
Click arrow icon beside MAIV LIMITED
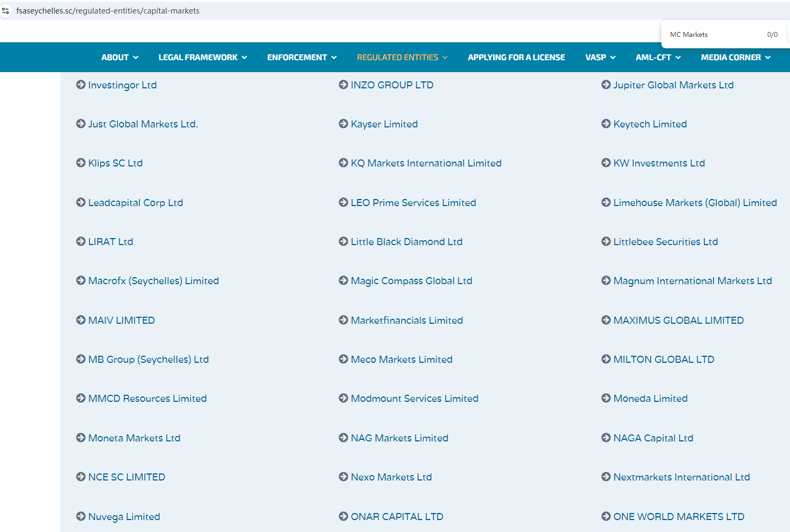pyautogui.click(x=81, y=320)
